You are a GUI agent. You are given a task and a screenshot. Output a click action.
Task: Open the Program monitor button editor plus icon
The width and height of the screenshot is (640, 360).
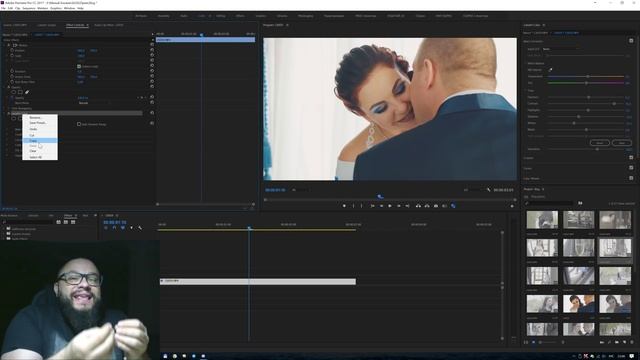pos(512,206)
